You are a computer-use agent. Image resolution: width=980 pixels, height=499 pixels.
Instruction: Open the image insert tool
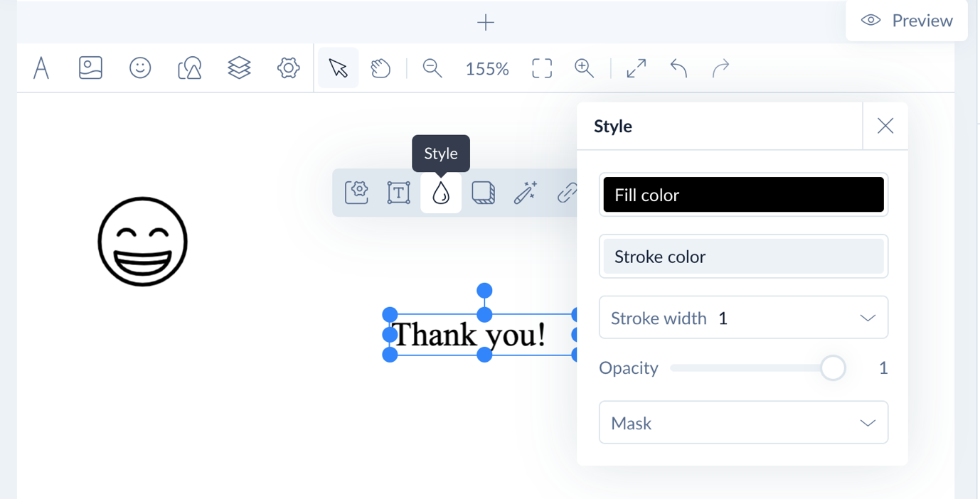pos(90,68)
